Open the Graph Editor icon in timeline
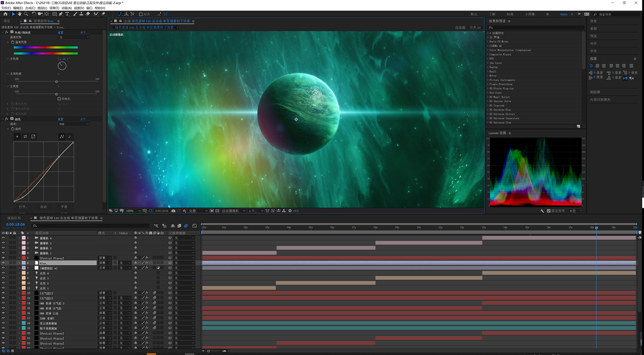The image size is (644, 355). [194, 226]
